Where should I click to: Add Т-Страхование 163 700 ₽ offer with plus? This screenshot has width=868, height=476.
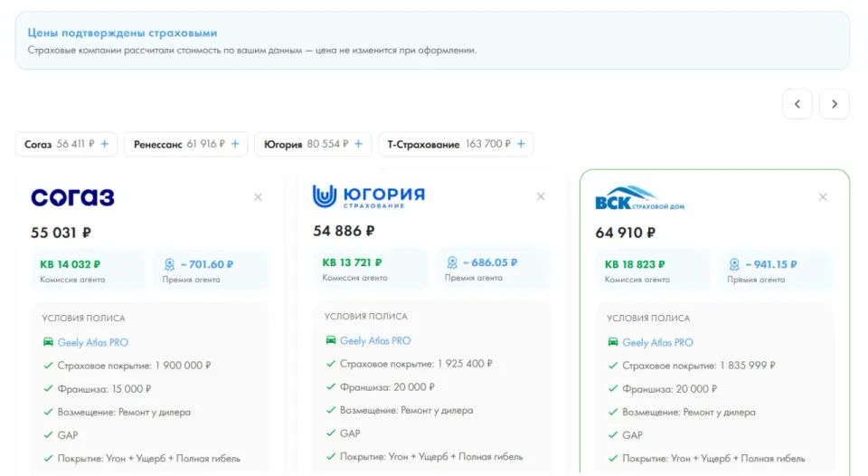(521, 144)
